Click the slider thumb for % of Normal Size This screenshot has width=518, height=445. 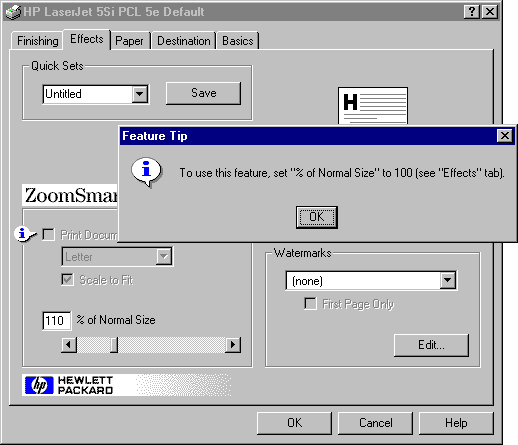pos(114,345)
